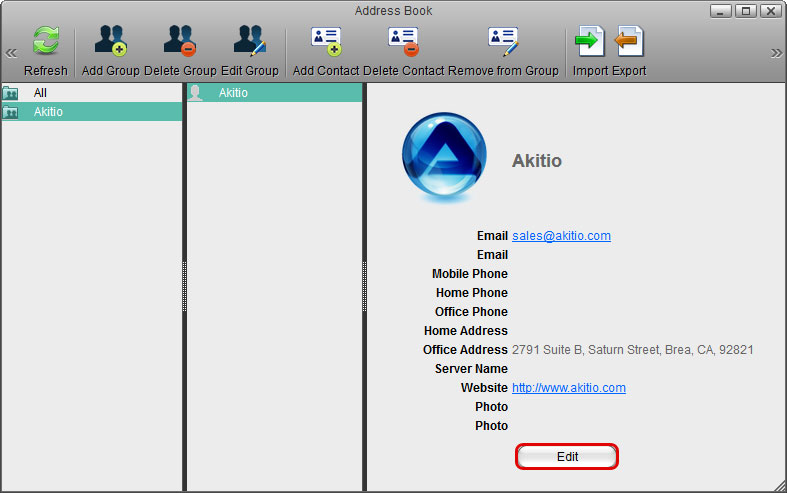The height and width of the screenshot is (493, 787).
Task: Select the Edit Group icon
Action: click(249, 40)
